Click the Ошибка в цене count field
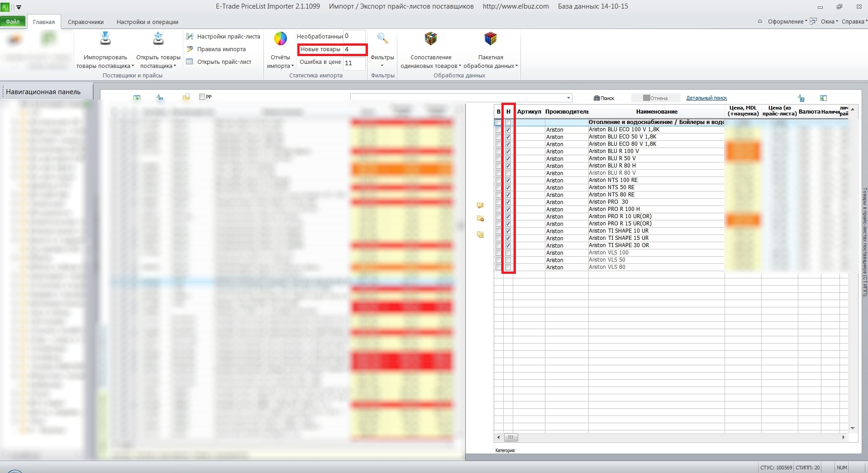Viewport: 868px width, 473px height. click(x=354, y=63)
